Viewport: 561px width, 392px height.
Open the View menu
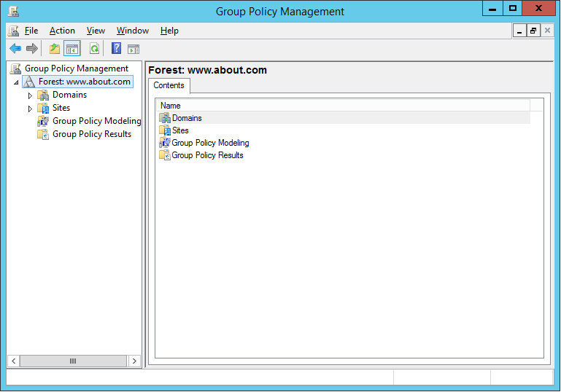pos(96,31)
